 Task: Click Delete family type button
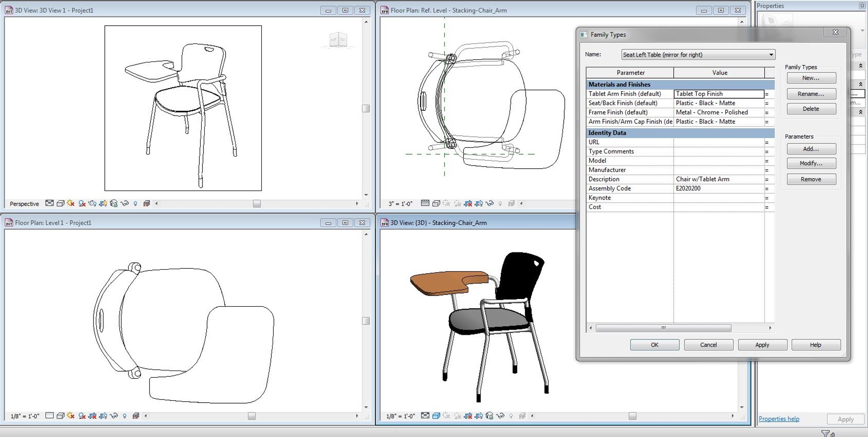click(811, 109)
